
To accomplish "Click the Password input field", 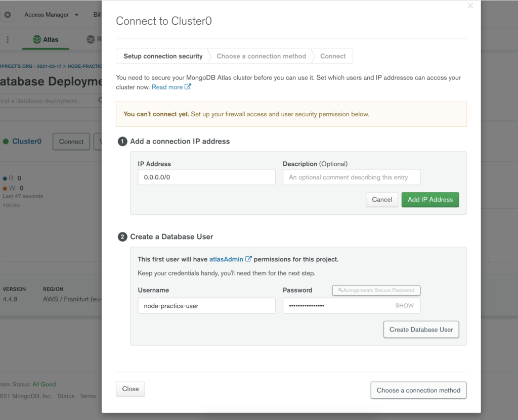I will [x=352, y=306].
